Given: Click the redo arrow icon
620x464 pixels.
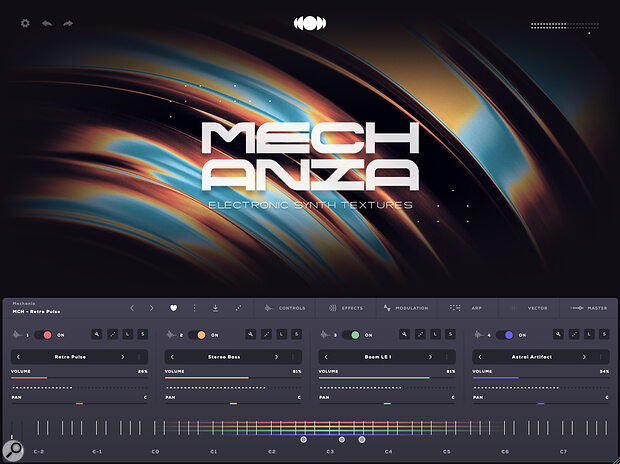Looking at the screenshot, I should (x=68, y=23).
